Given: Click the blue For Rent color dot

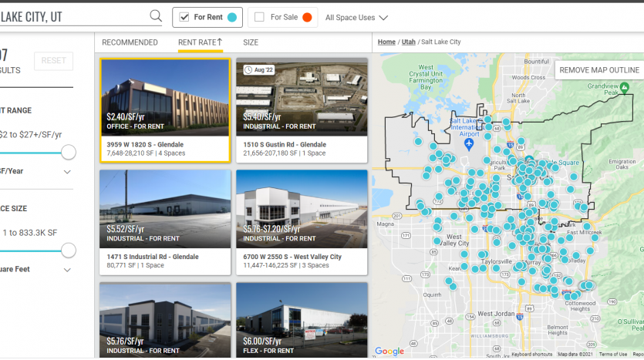Looking at the screenshot, I should 232,17.
